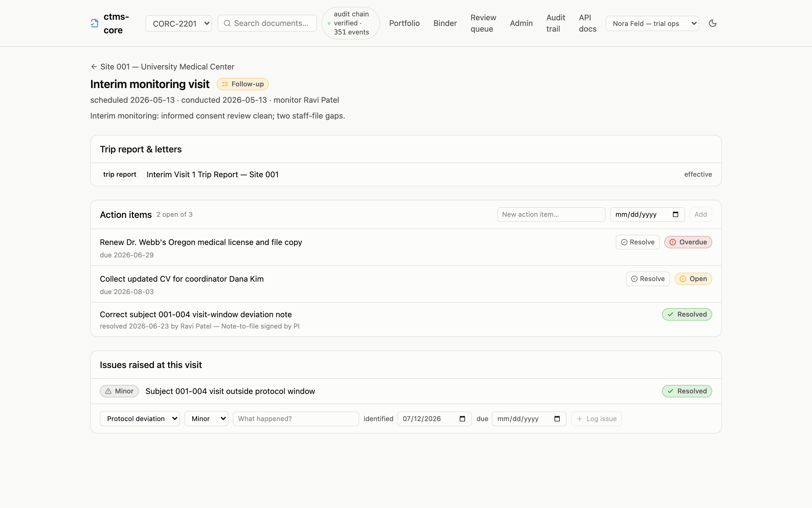This screenshot has width=812, height=508.
Task: Click the Add action item button
Action: pyautogui.click(x=701, y=214)
